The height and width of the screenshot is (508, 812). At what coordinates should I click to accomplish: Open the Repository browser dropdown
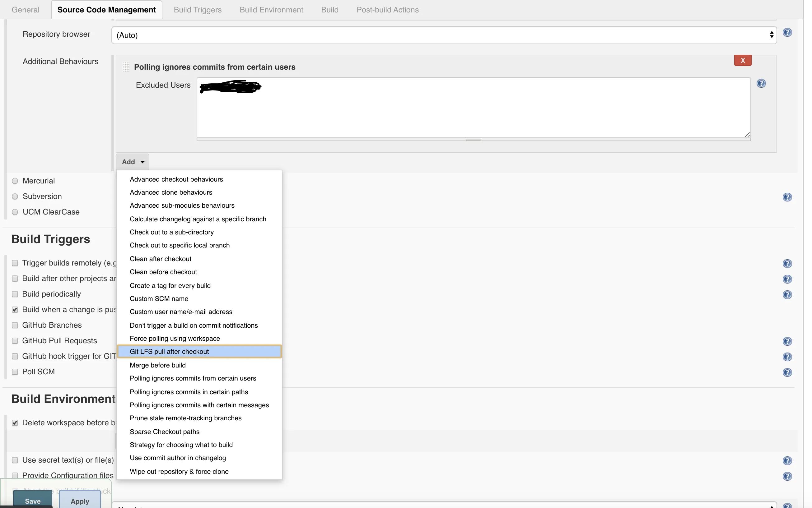click(444, 35)
